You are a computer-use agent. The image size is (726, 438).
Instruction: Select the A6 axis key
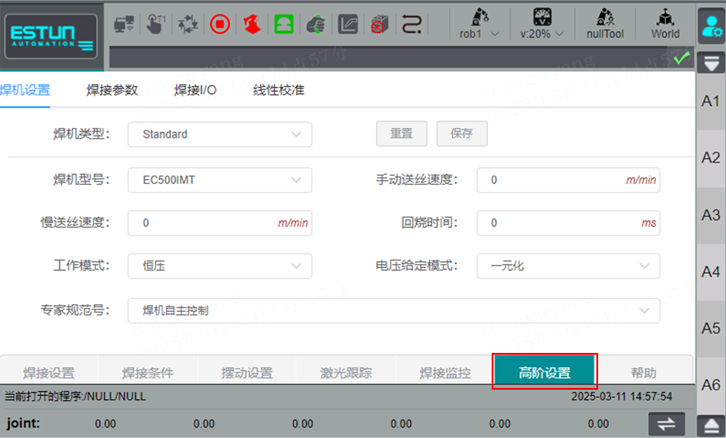coord(711,385)
